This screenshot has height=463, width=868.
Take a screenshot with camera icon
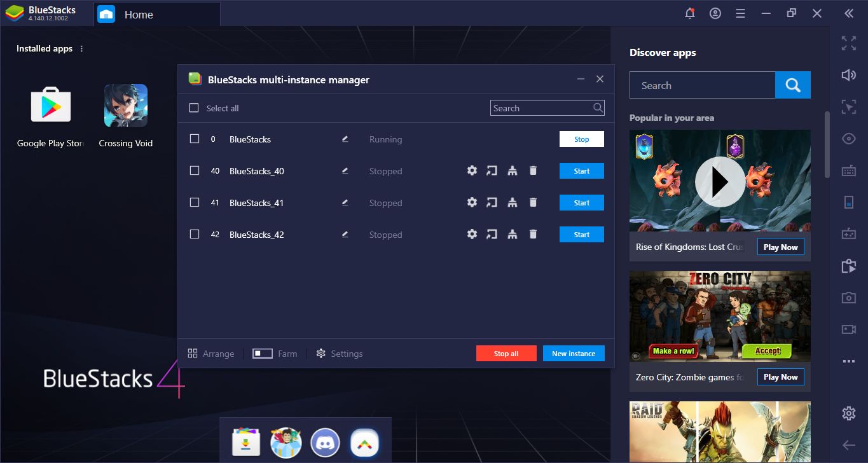pyautogui.click(x=849, y=298)
